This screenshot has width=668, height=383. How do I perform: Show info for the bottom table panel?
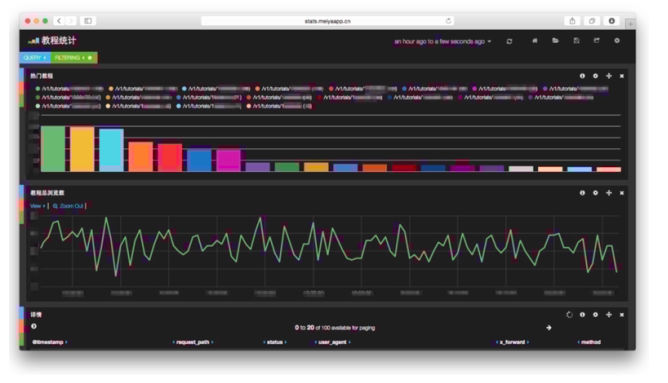(x=582, y=314)
